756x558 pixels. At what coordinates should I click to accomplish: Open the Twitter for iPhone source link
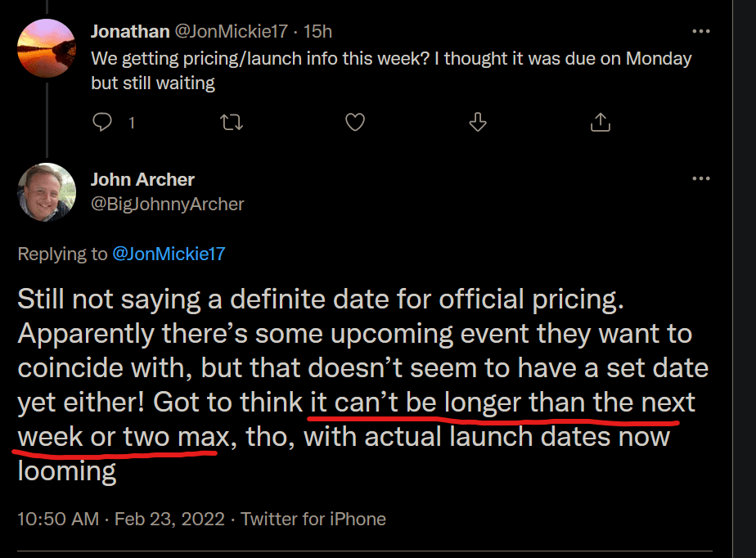(313, 519)
